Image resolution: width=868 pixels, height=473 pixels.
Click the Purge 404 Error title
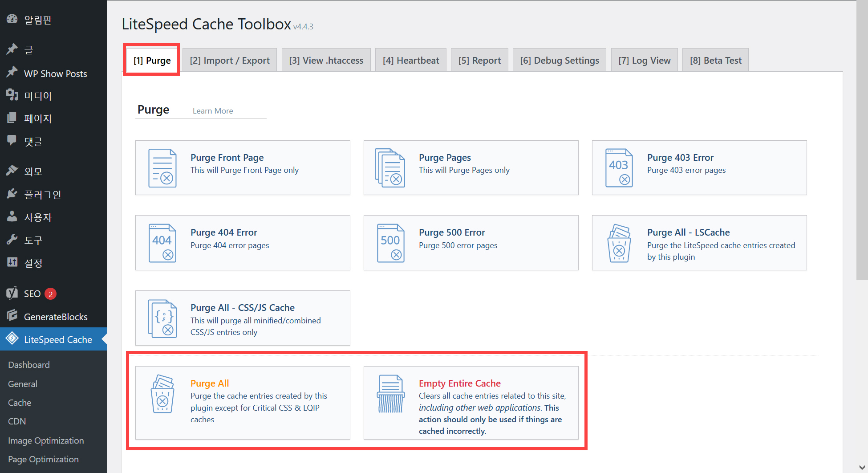tap(224, 232)
